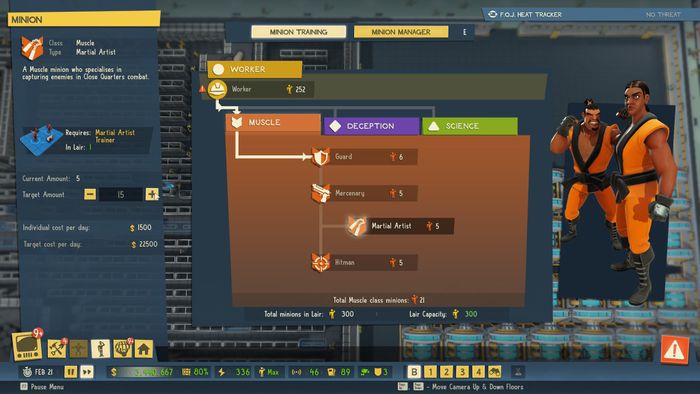Click the Worker warning triangle indicator
Screen dimensions: 700x394
point(203,89)
